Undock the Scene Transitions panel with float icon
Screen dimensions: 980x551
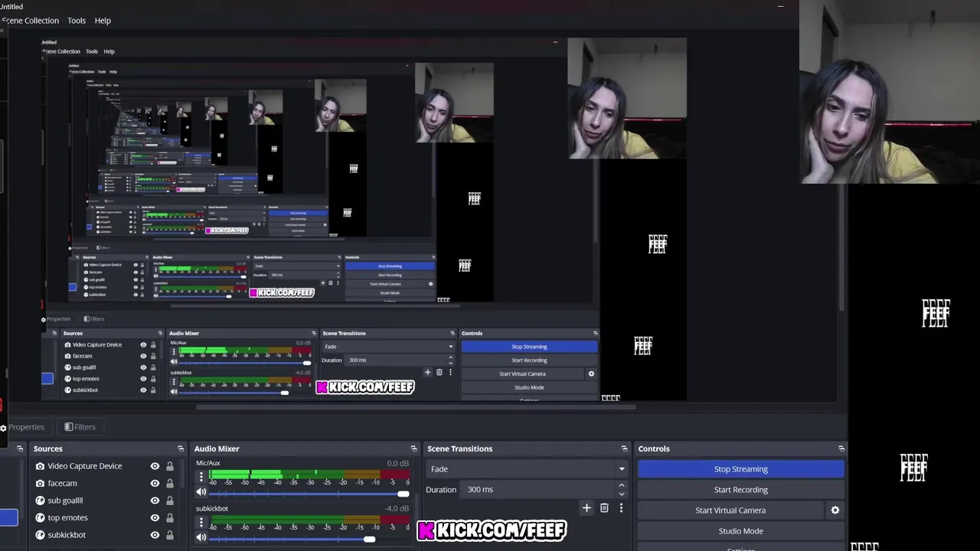tap(624, 448)
